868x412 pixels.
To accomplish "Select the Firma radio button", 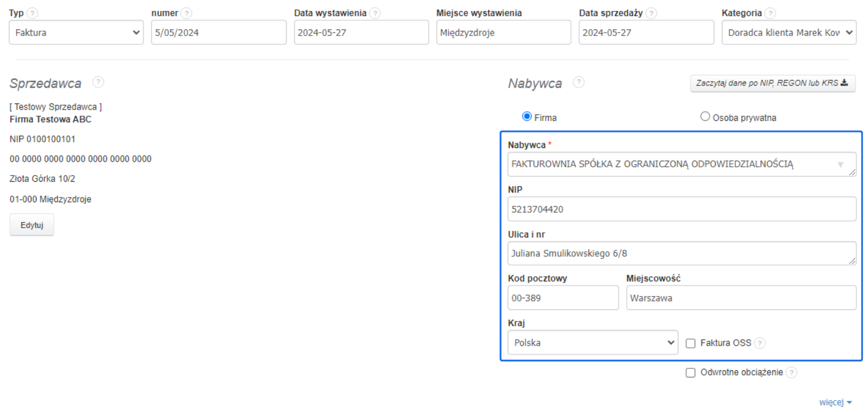I will point(527,117).
